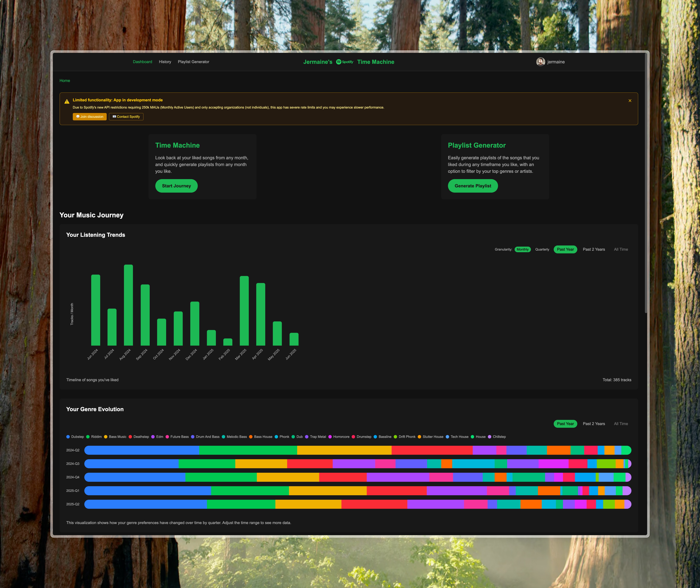Click the Join discussion button
Viewport: 700px width, 588px height.
(x=90, y=117)
